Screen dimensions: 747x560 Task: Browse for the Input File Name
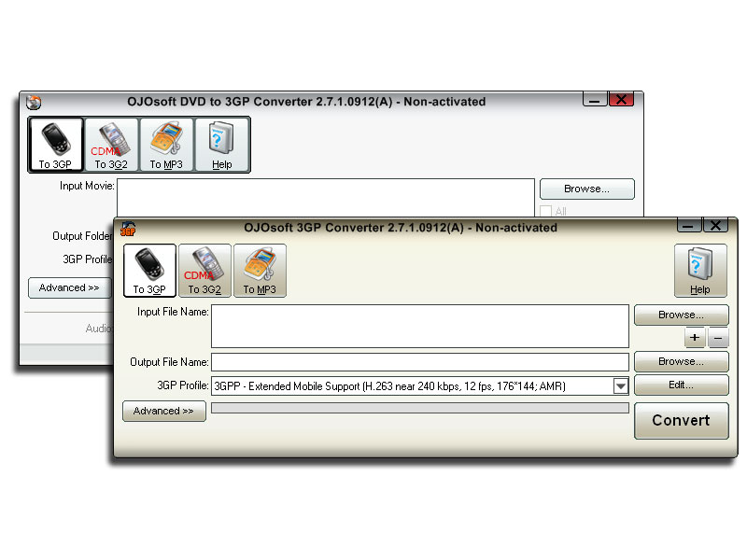point(682,315)
